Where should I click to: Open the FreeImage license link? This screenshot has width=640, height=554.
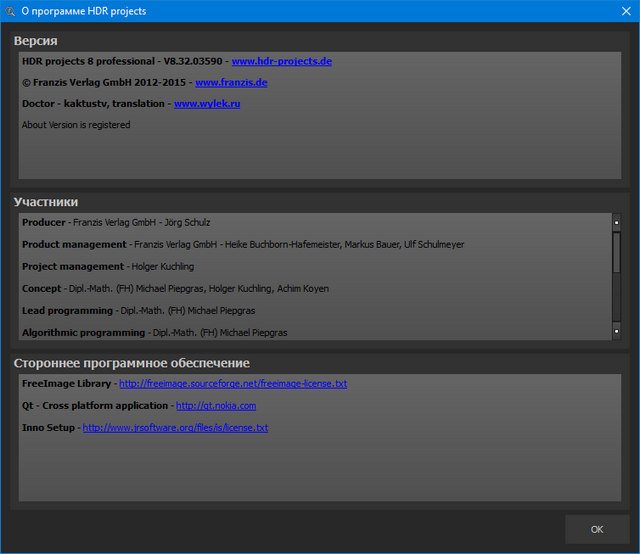pyautogui.click(x=232, y=384)
